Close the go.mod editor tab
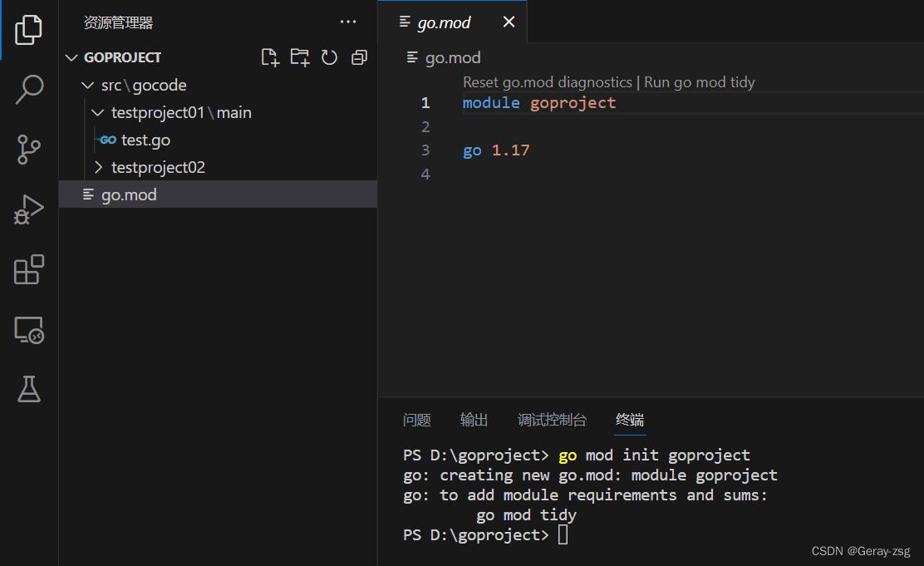924x566 pixels. coord(509,22)
